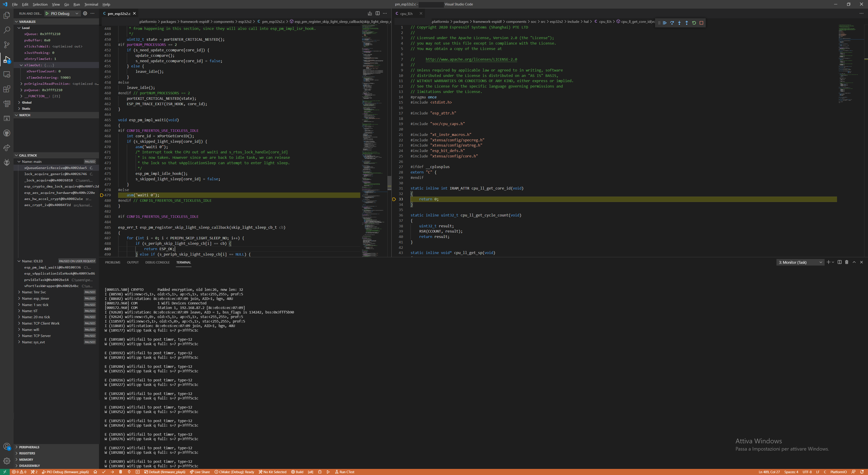Viewport: 868px width, 475px height.
Task: Open the PlatformIO alien icon in the activity bar
Action: (x=7, y=162)
